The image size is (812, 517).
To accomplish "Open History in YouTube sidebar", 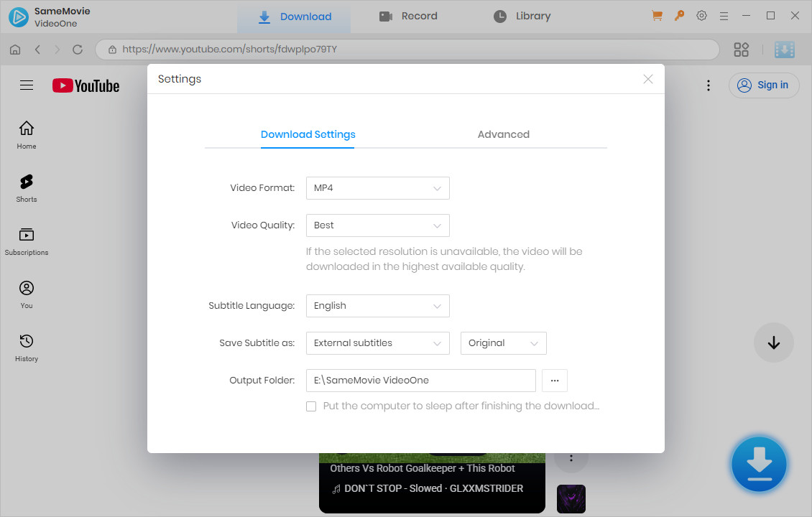I will pyautogui.click(x=27, y=348).
